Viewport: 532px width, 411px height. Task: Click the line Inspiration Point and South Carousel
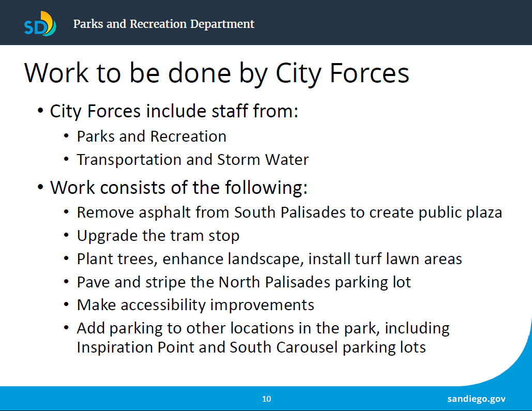251,347
